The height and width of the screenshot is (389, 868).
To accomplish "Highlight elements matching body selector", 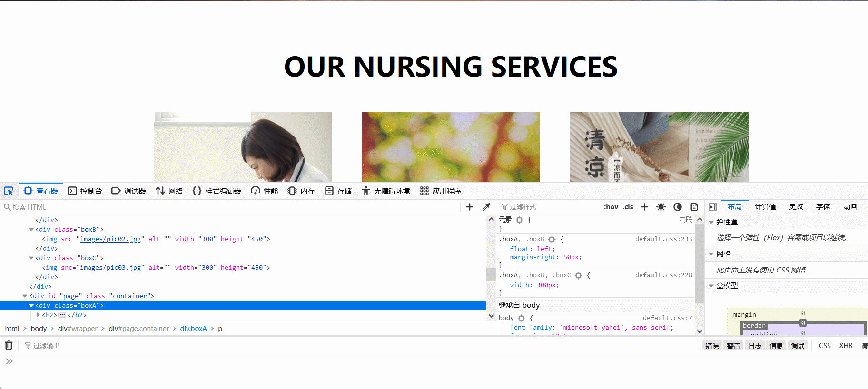I will [x=522, y=318].
